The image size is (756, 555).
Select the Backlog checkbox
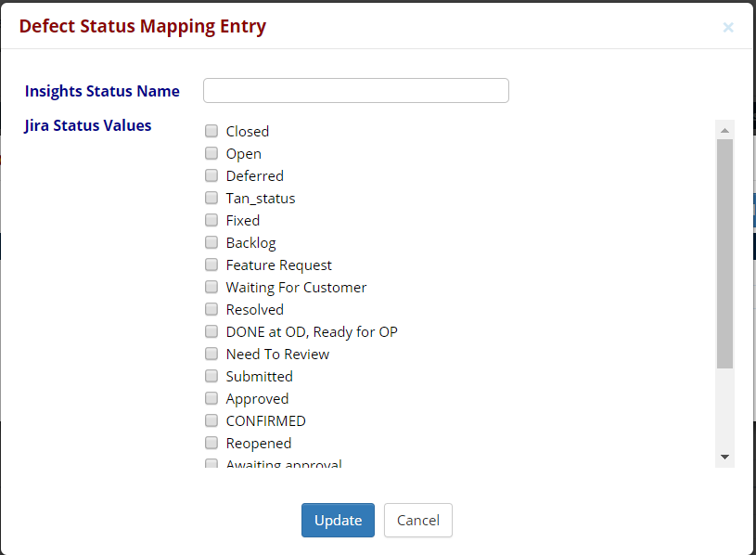pos(211,242)
